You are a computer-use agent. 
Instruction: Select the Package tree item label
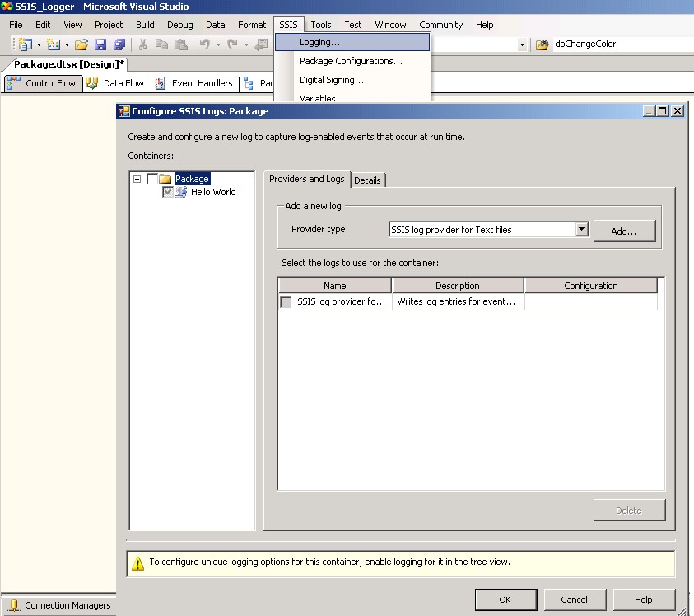(192, 179)
